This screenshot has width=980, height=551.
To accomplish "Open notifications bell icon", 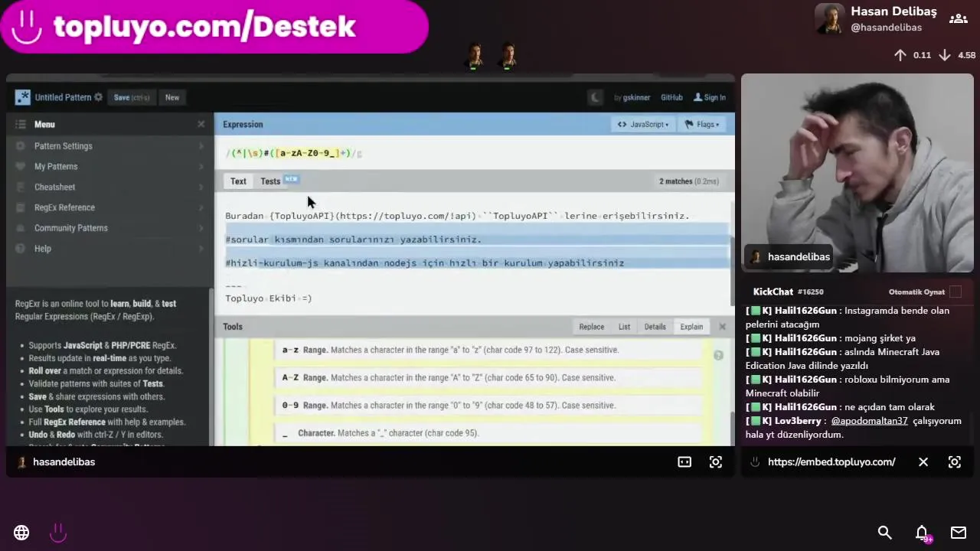I will [922, 533].
